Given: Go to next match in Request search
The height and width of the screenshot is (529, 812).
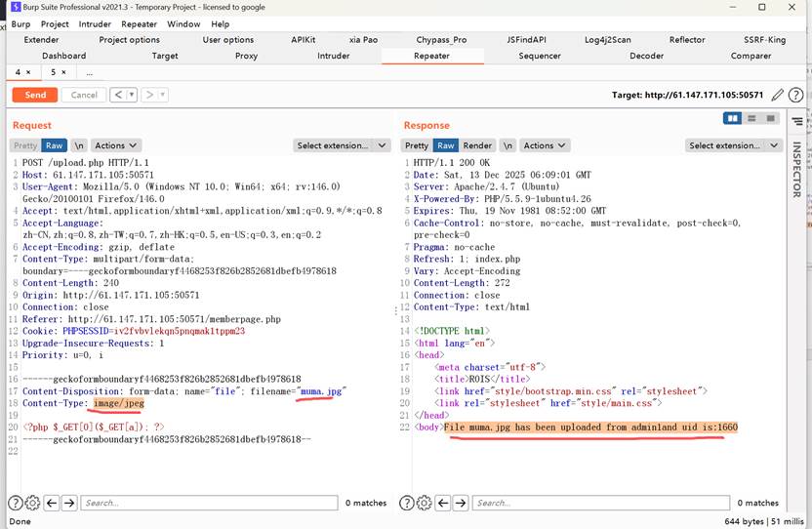Looking at the screenshot, I should coord(69,503).
